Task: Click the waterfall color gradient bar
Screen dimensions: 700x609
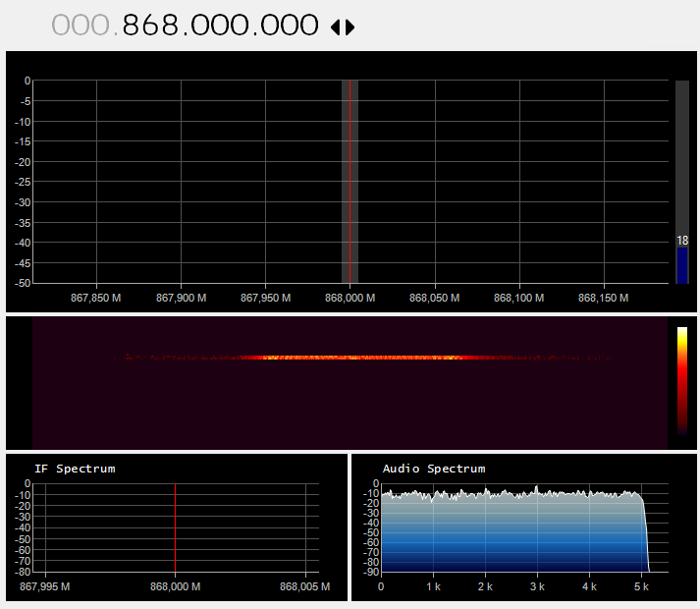Action: pyautogui.click(x=682, y=381)
